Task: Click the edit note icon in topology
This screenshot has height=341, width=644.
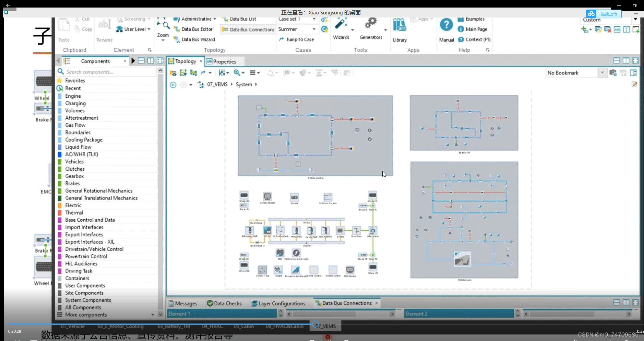Action: click(634, 84)
